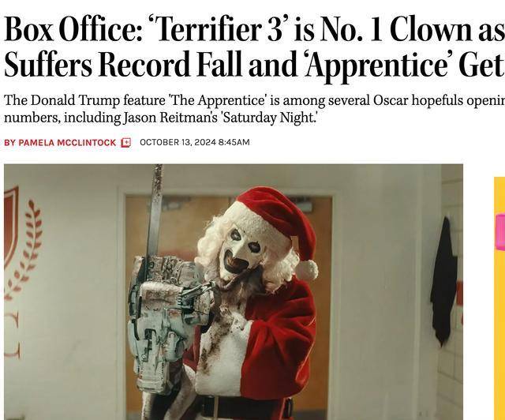The width and height of the screenshot is (505, 420).
Task: Click the plus icon beside the author byline
Action: [126, 142]
